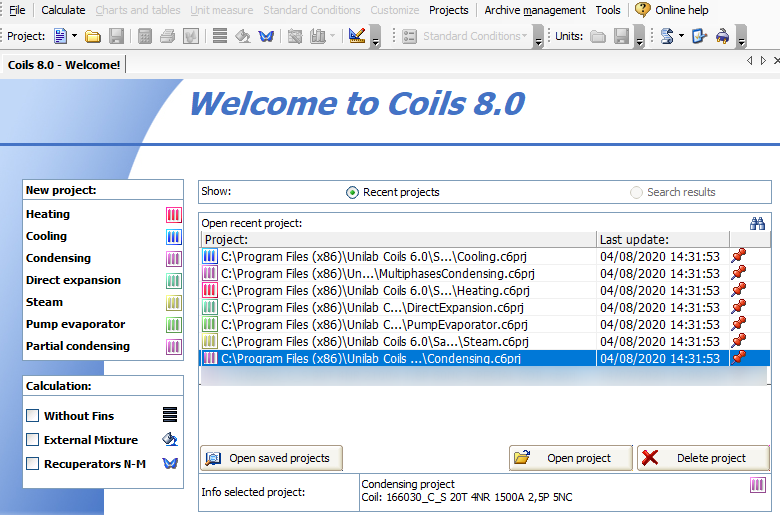Viewport: 780px width, 515px height.
Task: Toggle the pin for Cooling.c6prj row
Action: click(739, 256)
